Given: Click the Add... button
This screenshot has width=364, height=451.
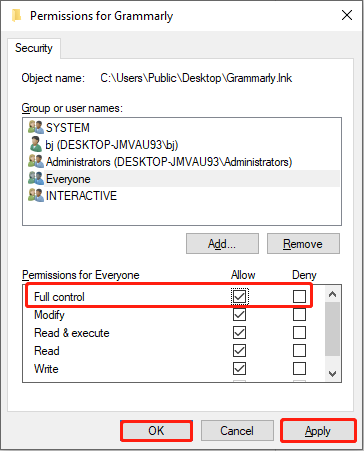Looking at the screenshot, I should point(222,244).
